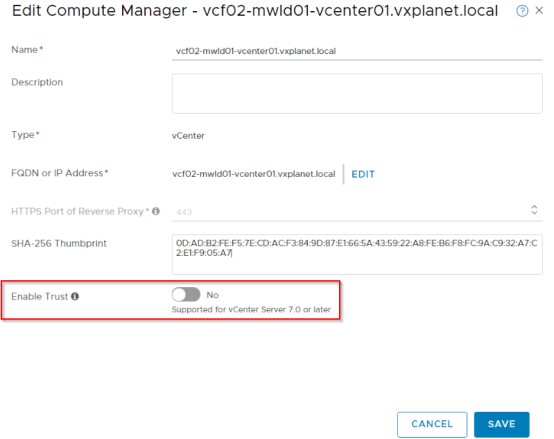The width and height of the screenshot is (554, 439).
Task: Click the 'Supported for vCenter Server 7.0' note
Action: click(x=251, y=309)
